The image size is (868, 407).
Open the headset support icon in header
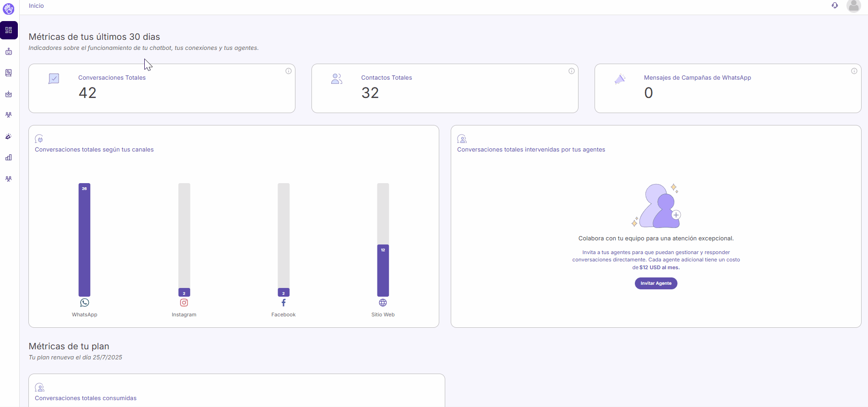coord(835,5)
